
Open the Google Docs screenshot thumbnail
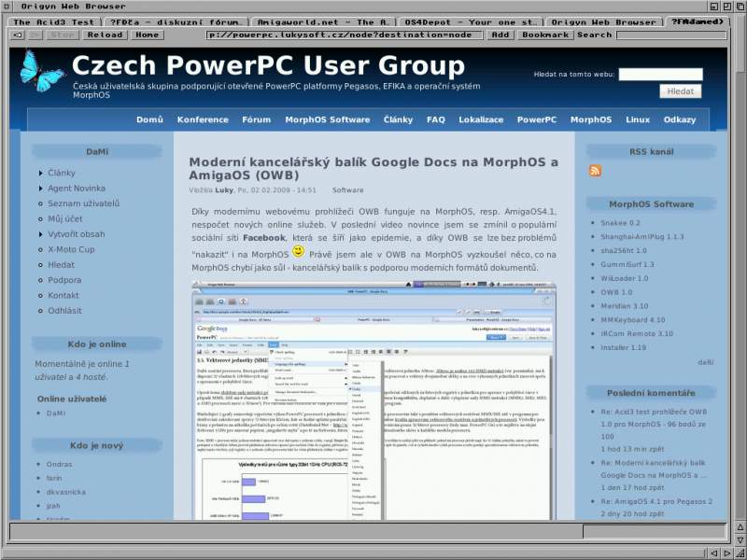pos(373,401)
